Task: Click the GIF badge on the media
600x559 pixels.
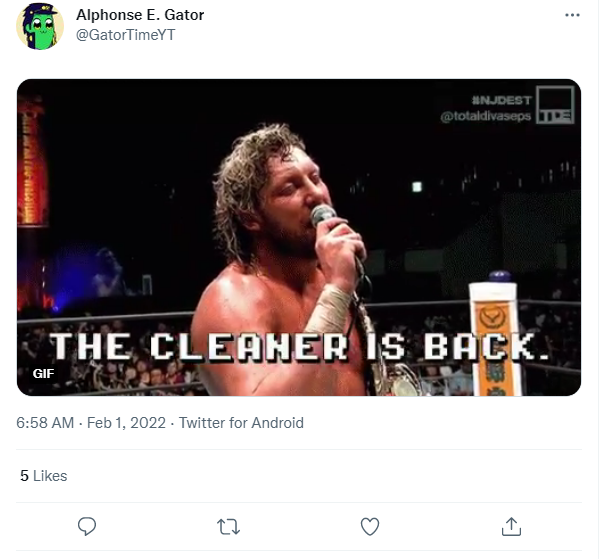Action: 43,373
